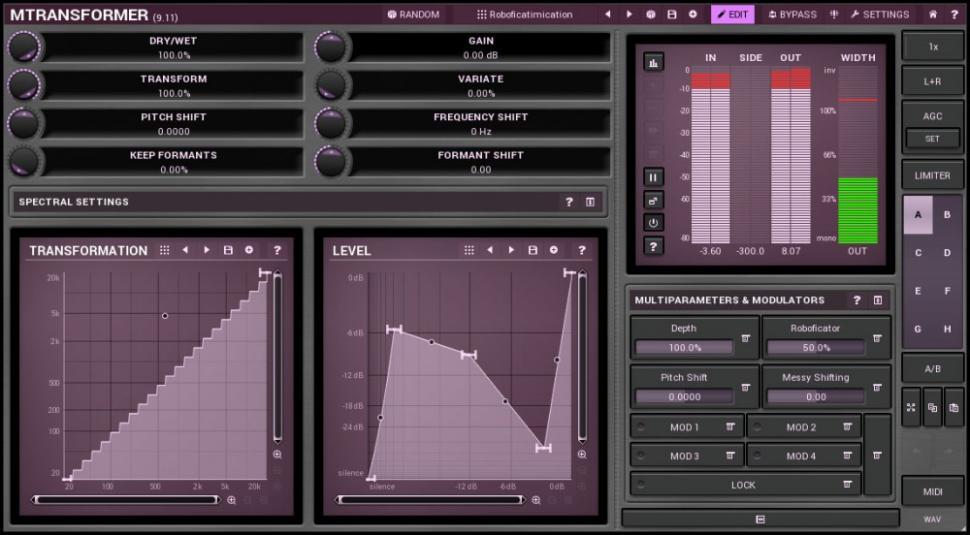
Task: Pause the meter display
Action: click(x=654, y=177)
